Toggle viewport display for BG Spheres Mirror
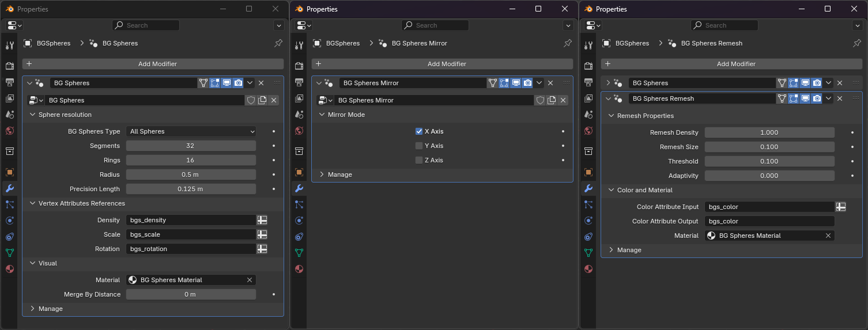Image resolution: width=868 pixels, height=330 pixels. [x=516, y=83]
